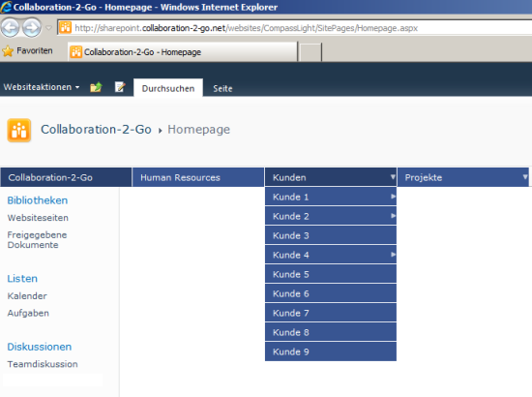Expand the Projekte dropdown arrow
The width and height of the screenshot is (532, 397).
coord(525,176)
